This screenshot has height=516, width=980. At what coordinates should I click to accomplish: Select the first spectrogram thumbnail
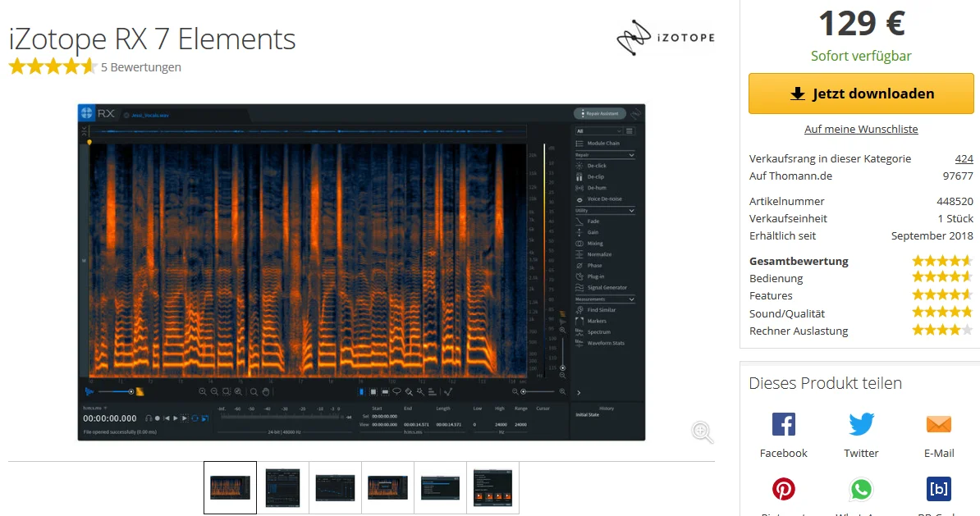[230, 487]
